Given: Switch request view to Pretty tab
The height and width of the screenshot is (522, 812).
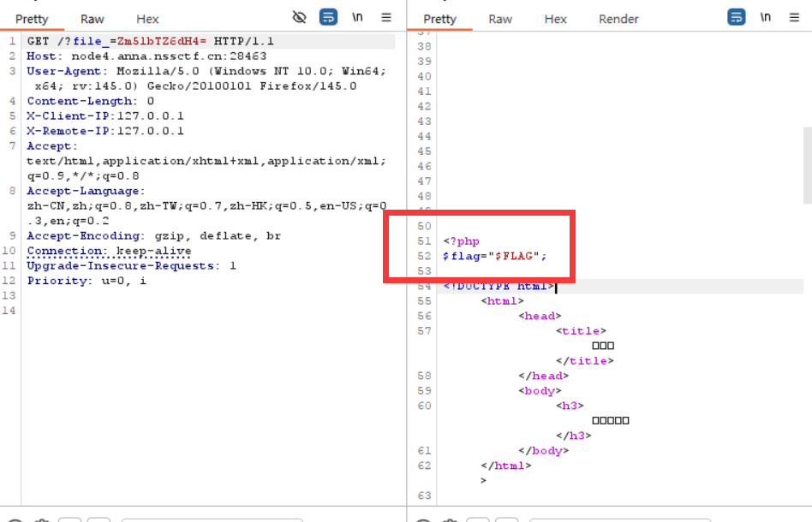Looking at the screenshot, I should [32, 19].
